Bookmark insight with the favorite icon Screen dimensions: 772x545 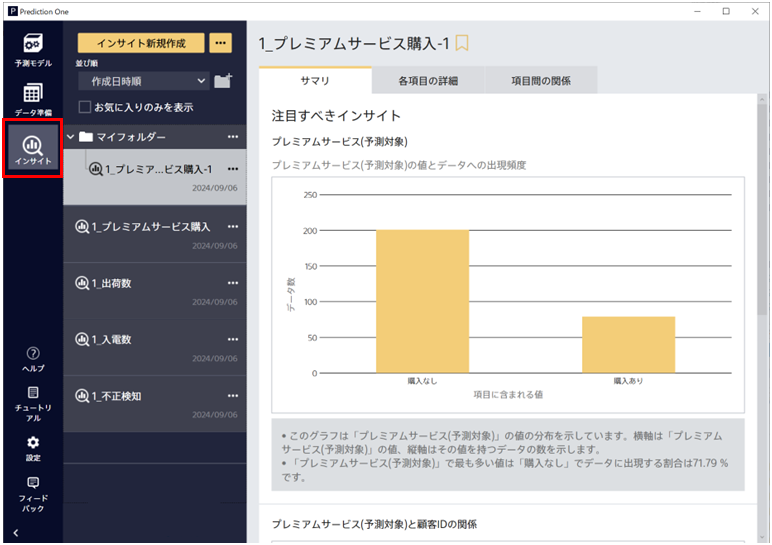[462, 43]
